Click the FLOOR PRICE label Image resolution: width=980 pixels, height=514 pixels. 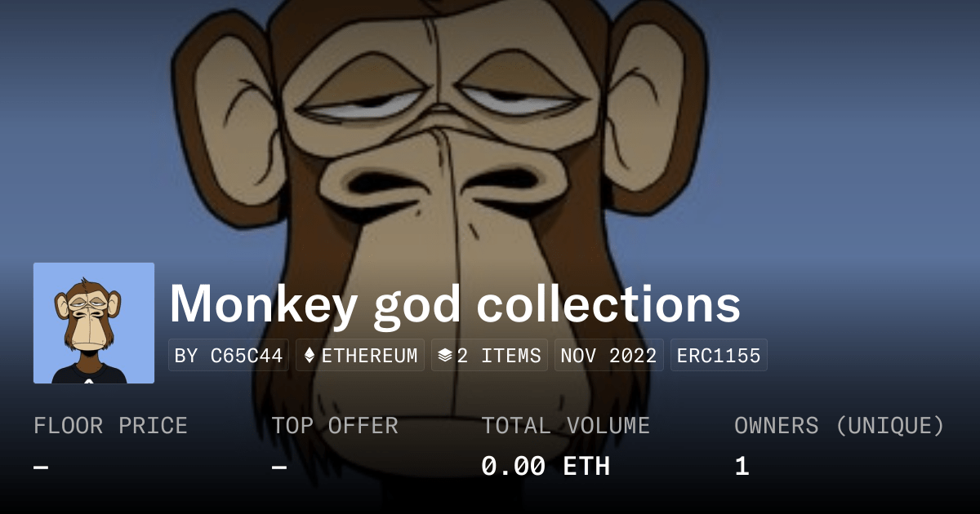pyautogui.click(x=110, y=426)
